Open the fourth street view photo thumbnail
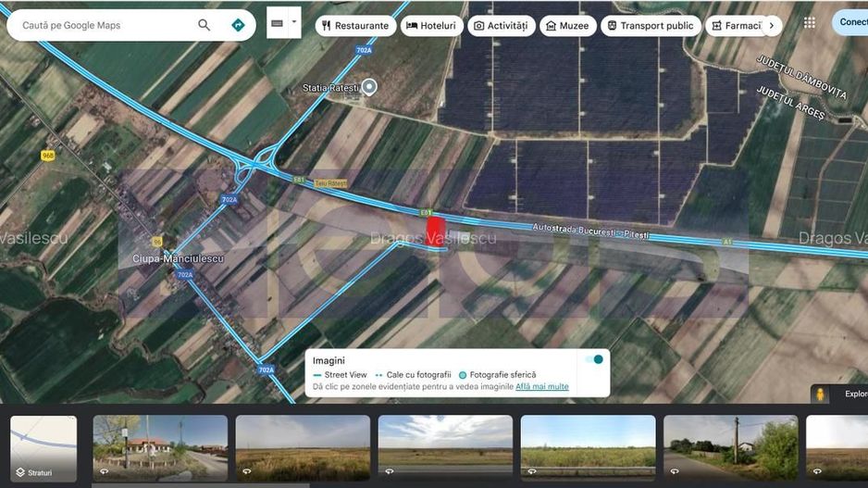 tap(588, 447)
